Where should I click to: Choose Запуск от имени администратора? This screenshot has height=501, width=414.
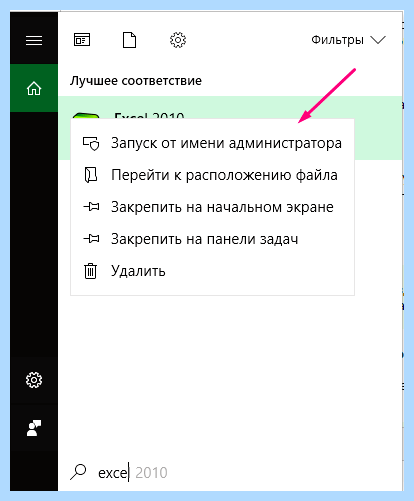pyautogui.click(x=212, y=143)
